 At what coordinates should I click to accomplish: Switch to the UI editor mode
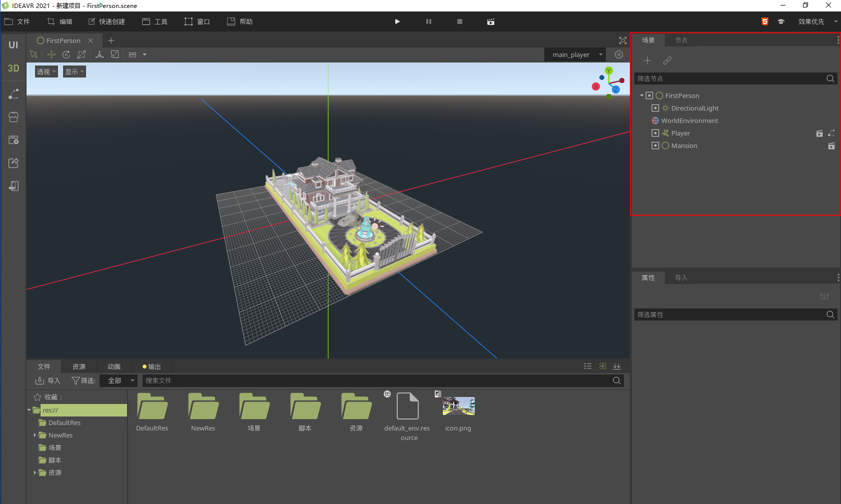14,45
